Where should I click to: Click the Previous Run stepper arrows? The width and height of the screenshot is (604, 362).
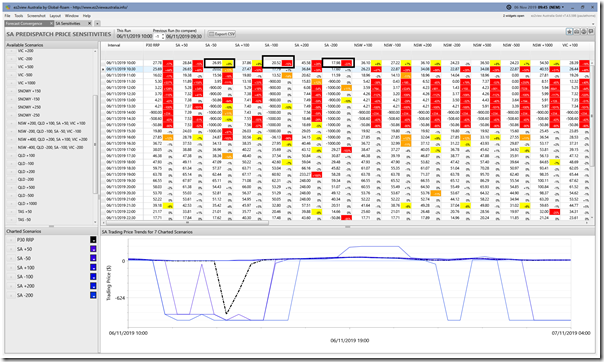pos(163,37)
